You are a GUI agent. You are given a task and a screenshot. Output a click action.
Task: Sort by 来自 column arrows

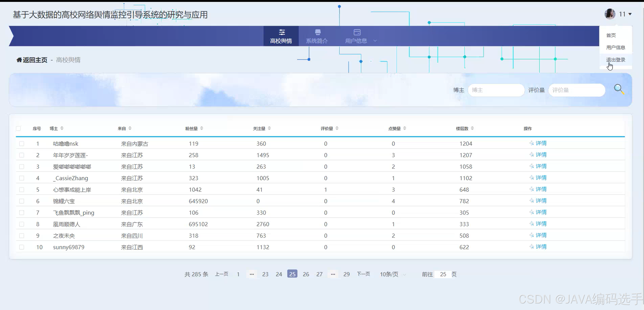click(x=130, y=128)
